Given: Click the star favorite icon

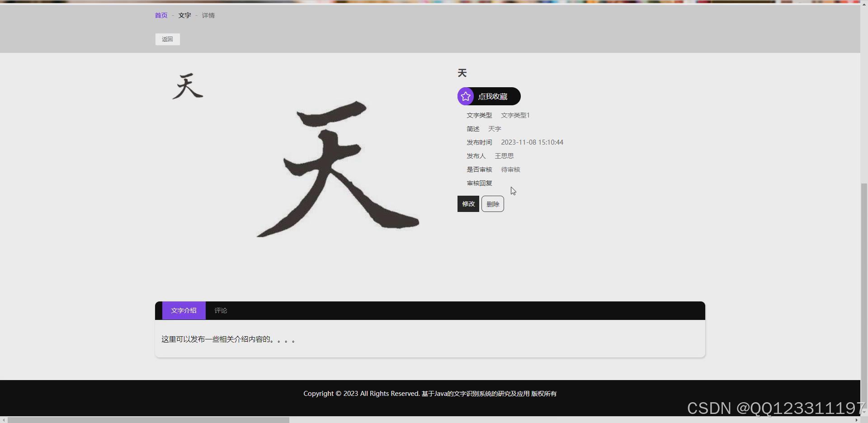Looking at the screenshot, I should pos(466,96).
